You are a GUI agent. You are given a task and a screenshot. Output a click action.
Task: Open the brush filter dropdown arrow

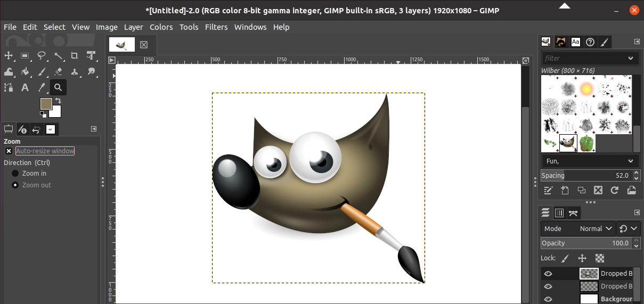[631, 58]
